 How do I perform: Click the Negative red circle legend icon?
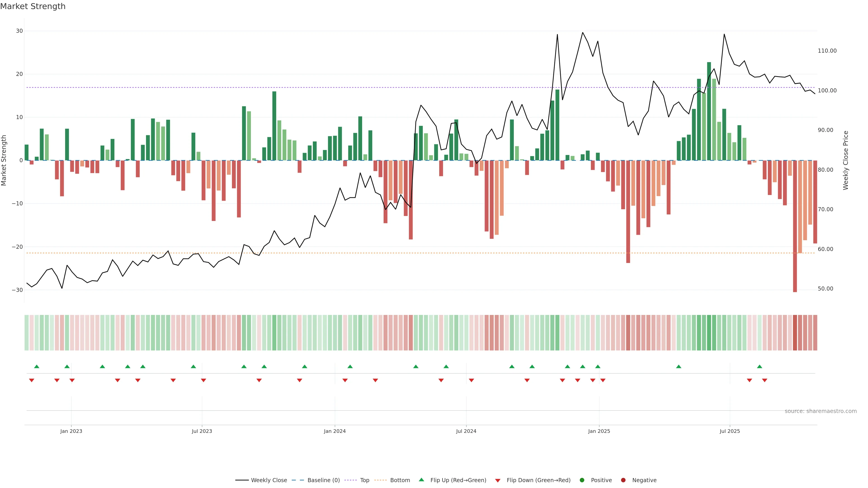pos(623,480)
